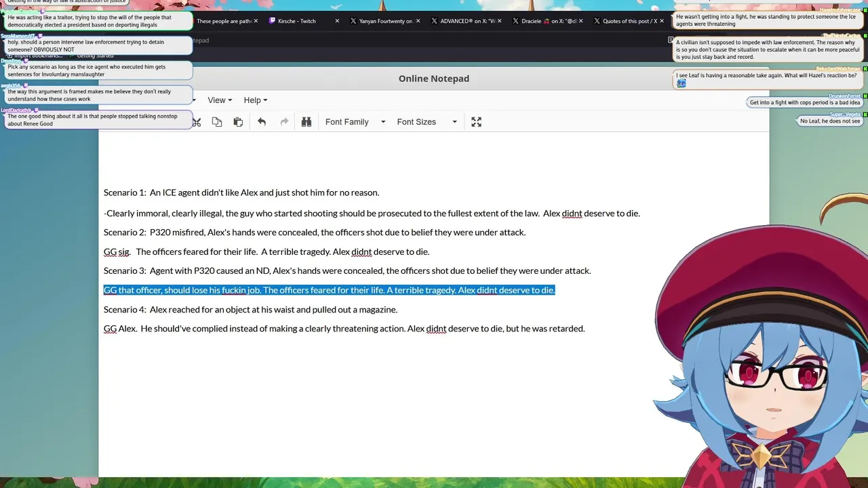The image size is (868, 488).
Task: Paste using the clipboard icon
Action: [238, 122]
